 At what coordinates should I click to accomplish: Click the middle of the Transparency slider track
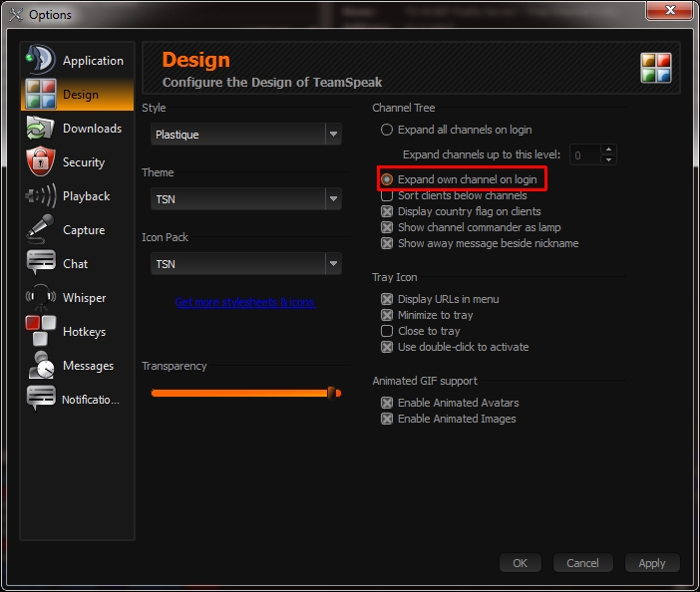point(246,393)
